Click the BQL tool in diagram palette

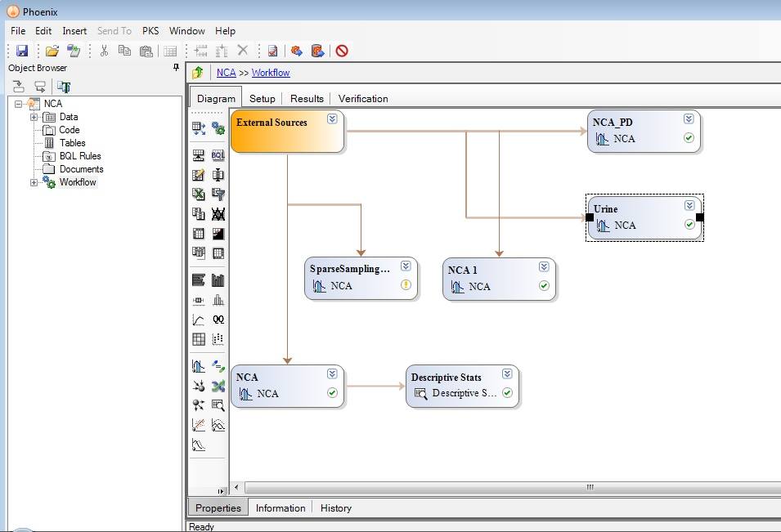218,155
